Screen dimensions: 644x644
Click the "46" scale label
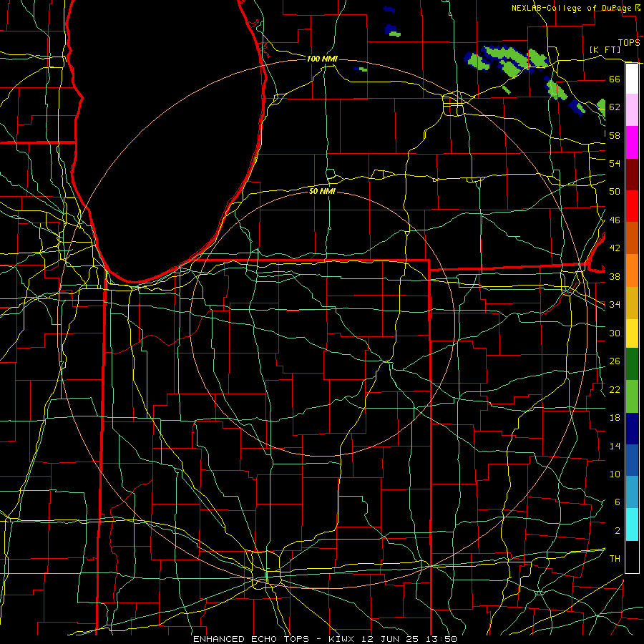[615, 220]
